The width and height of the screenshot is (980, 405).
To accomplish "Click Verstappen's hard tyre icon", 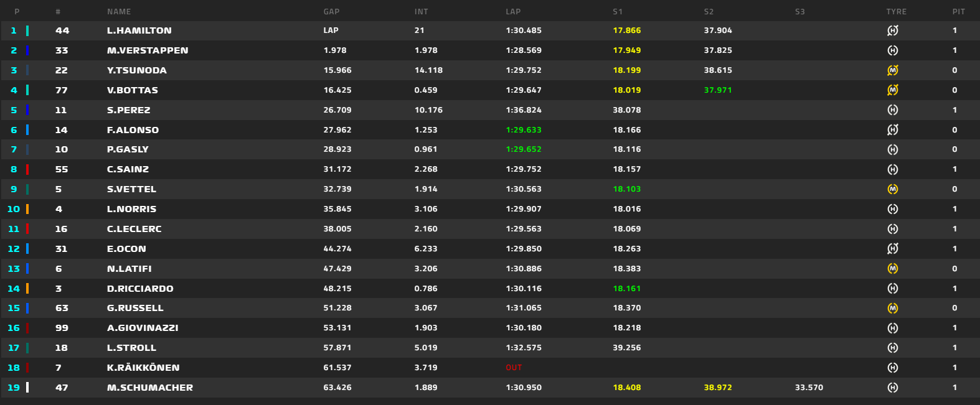I will [893, 50].
